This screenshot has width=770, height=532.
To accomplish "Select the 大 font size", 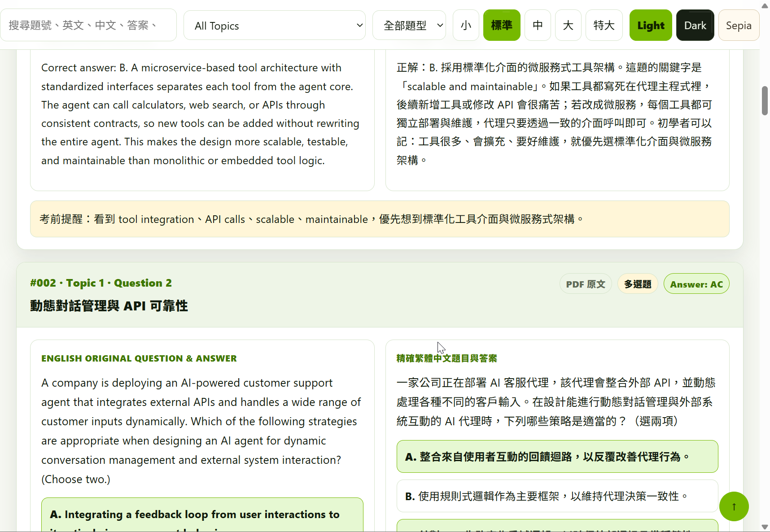I will [x=568, y=26].
